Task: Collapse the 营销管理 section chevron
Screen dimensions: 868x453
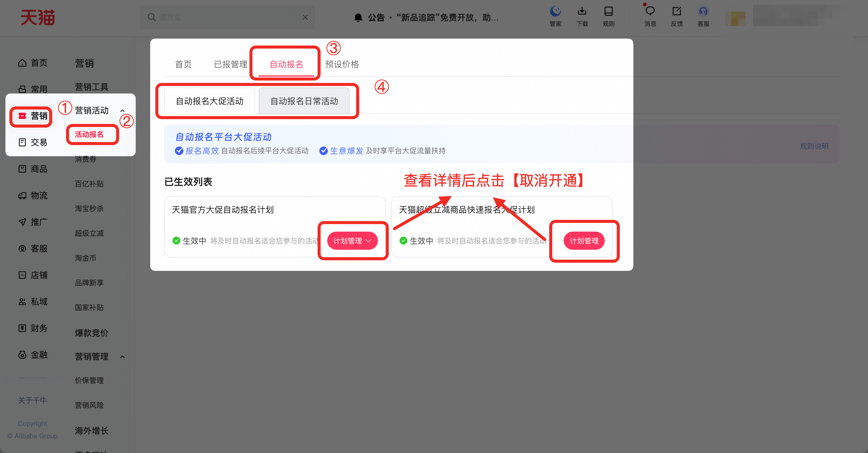Action: (123, 356)
